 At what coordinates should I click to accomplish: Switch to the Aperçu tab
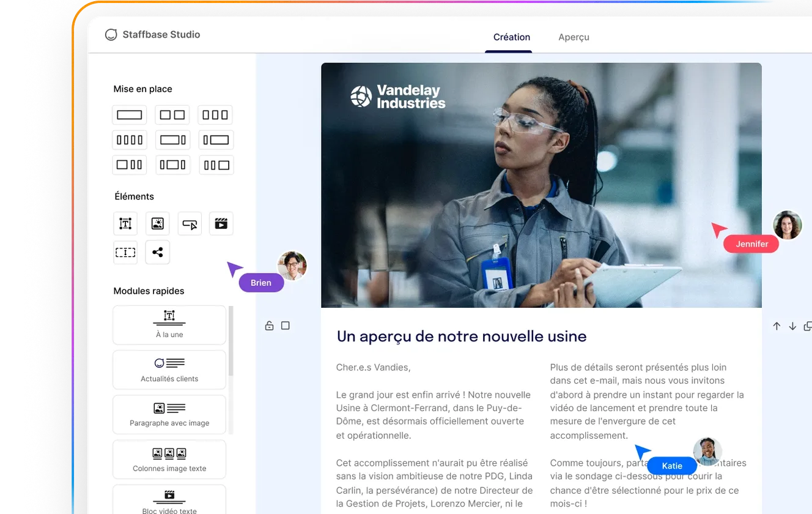click(x=574, y=37)
